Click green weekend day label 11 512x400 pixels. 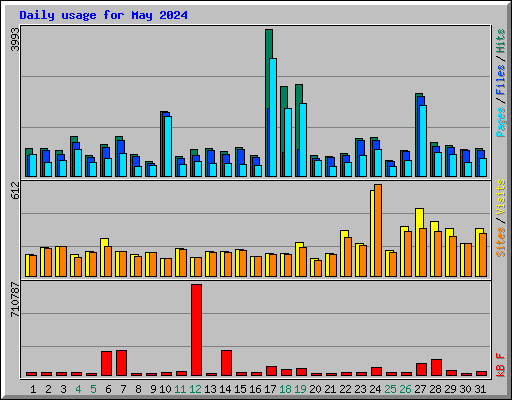[x=180, y=389]
